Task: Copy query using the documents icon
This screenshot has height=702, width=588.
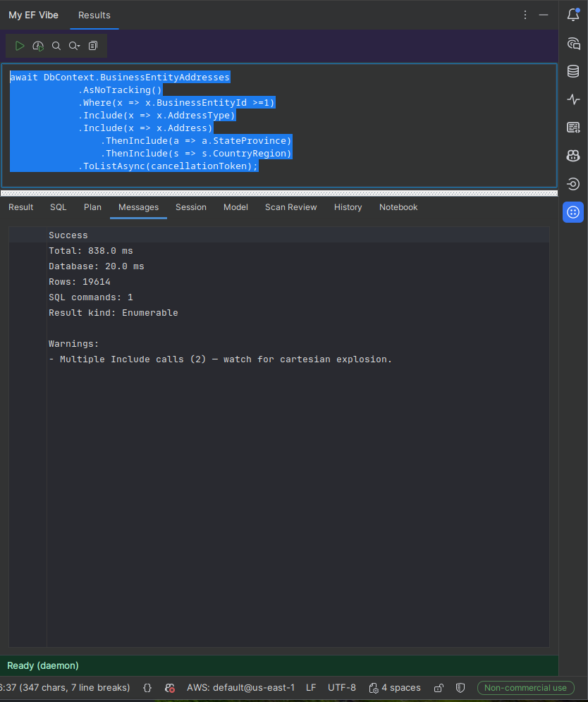Action: 93,46
